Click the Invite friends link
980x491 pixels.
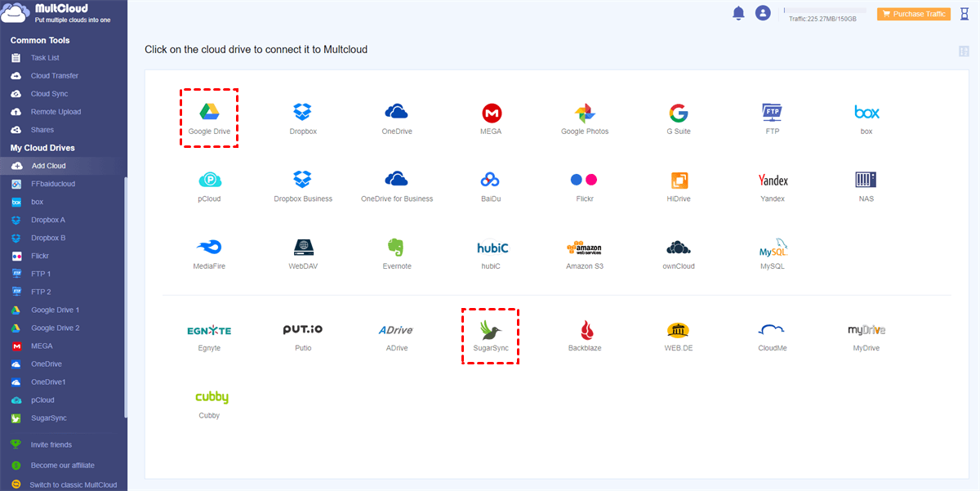pyautogui.click(x=51, y=445)
